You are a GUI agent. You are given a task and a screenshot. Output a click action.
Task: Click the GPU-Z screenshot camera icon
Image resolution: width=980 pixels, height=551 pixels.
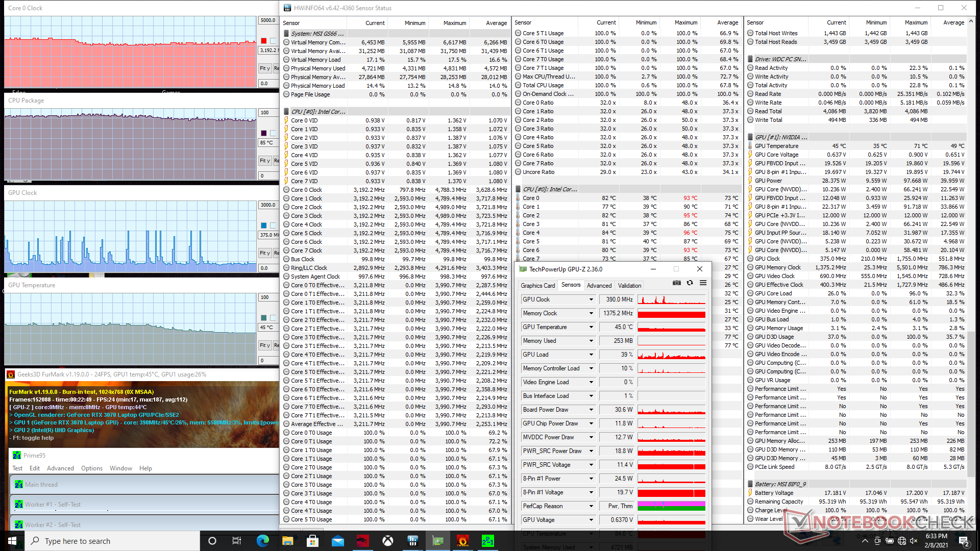pyautogui.click(x=677, y=283)
